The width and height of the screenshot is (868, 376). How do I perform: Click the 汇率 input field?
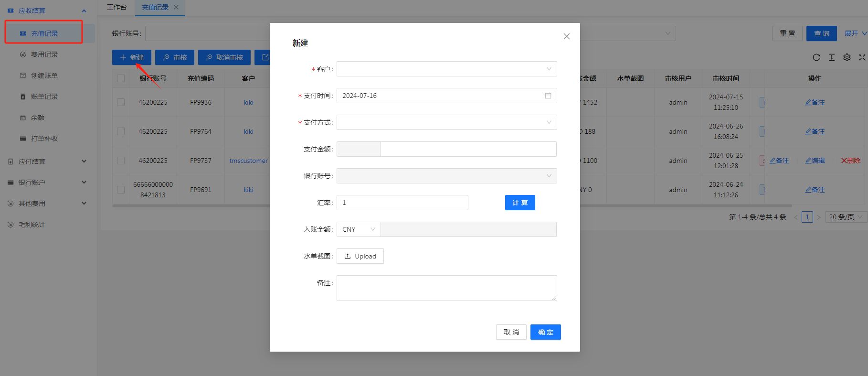pos(402,203)
